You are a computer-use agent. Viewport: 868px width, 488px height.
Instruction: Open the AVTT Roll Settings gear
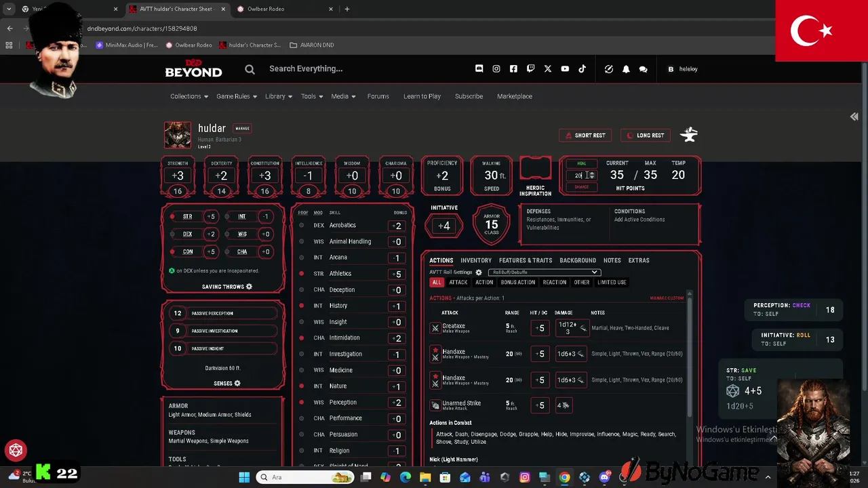[479, 272]
